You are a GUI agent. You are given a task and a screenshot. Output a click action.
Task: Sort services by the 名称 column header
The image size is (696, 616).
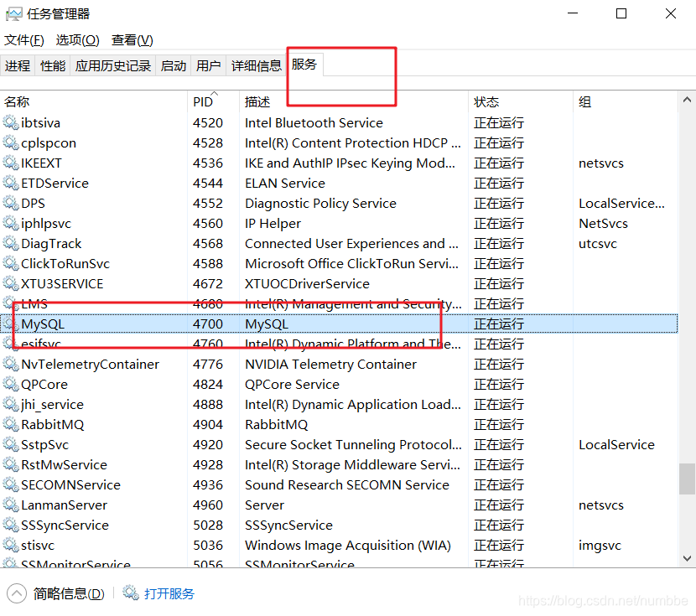94,102
